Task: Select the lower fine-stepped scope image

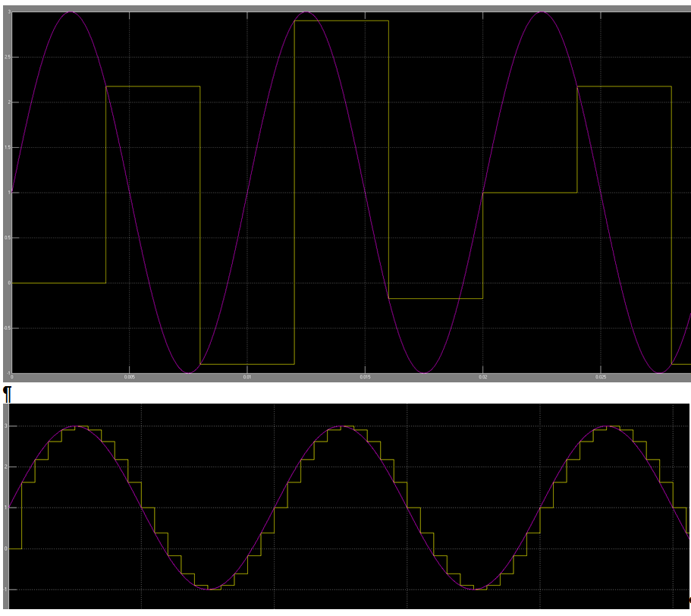Action: coord(346,506)
